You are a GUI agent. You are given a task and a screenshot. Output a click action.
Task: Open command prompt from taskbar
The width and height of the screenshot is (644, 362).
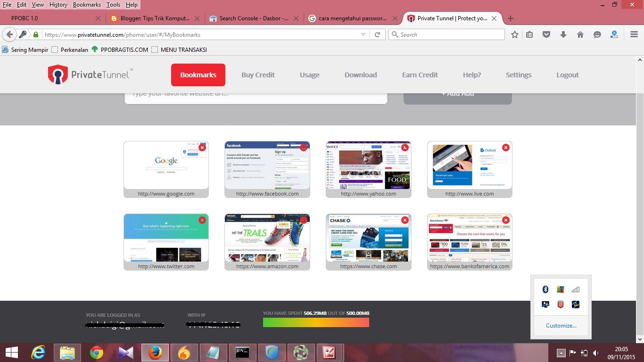[243, 352]
